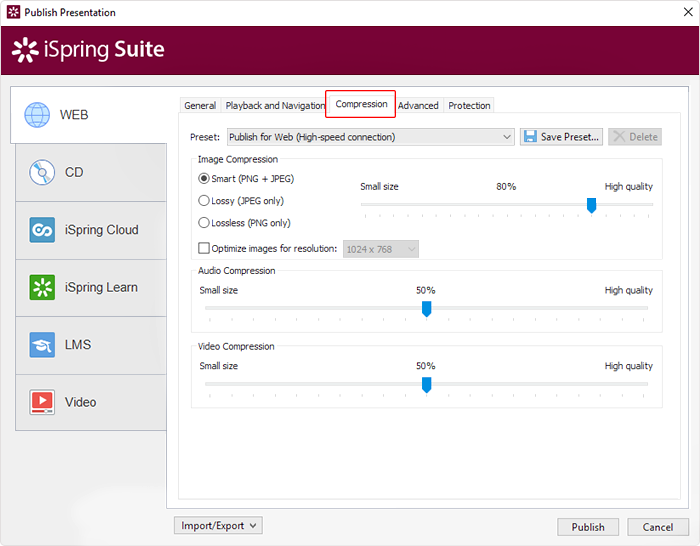Click the CD disc icon
This screenshot has height=546, width=700.
pyautogui.click(x=42, y=172)
